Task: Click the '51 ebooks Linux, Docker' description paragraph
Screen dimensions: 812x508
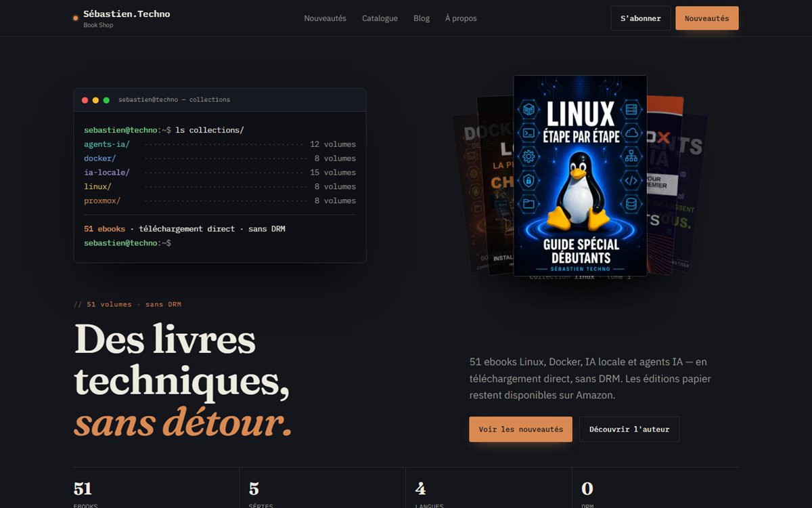Action: 590,379
